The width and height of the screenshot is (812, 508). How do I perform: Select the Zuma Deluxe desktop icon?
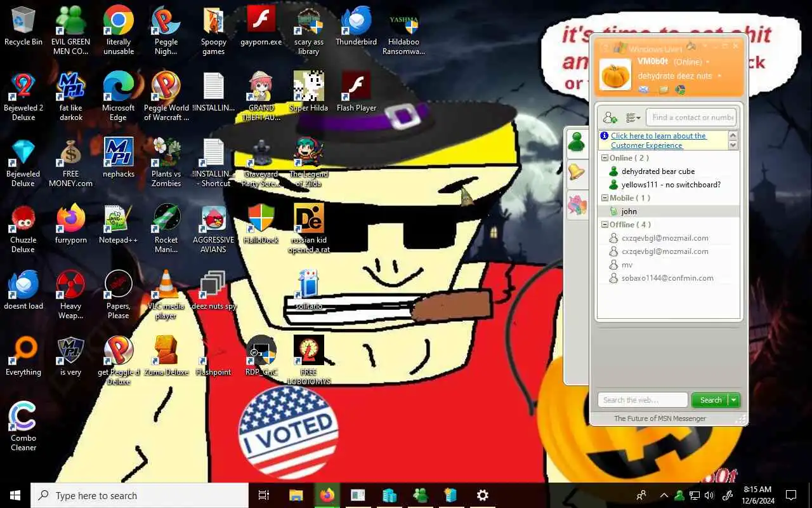166,356
